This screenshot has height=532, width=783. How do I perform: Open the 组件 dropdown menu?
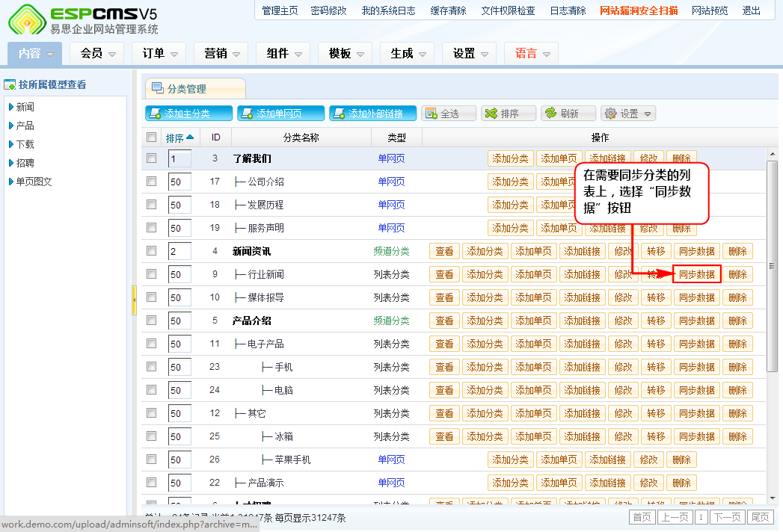(283, 53)
